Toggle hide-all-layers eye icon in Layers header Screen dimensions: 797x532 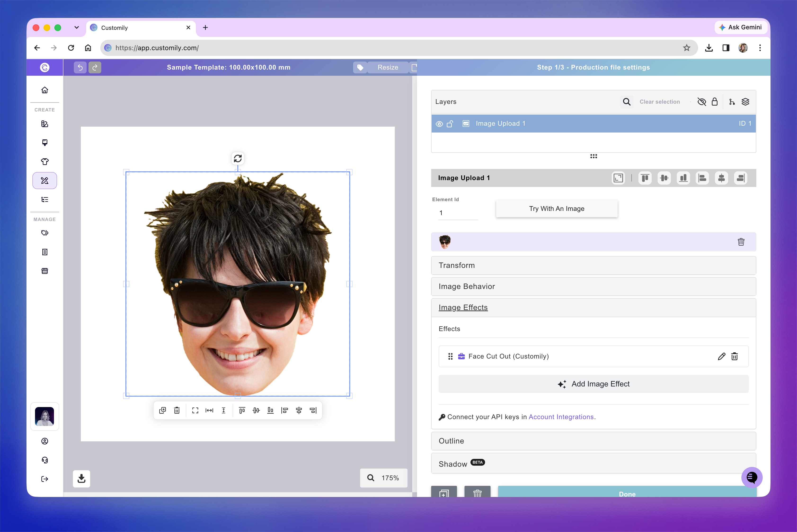[702, 102]
